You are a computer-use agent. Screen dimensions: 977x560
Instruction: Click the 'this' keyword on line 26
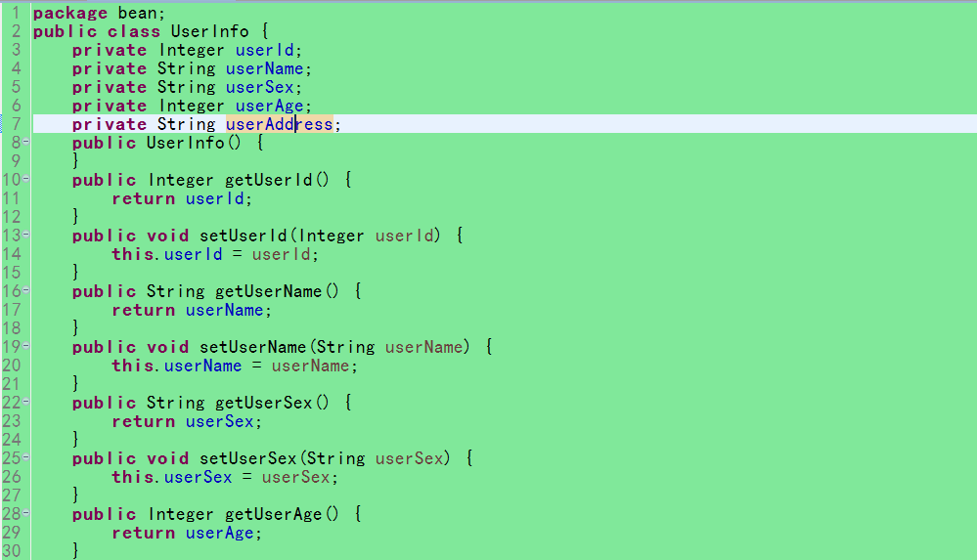[x=133, y=477]
